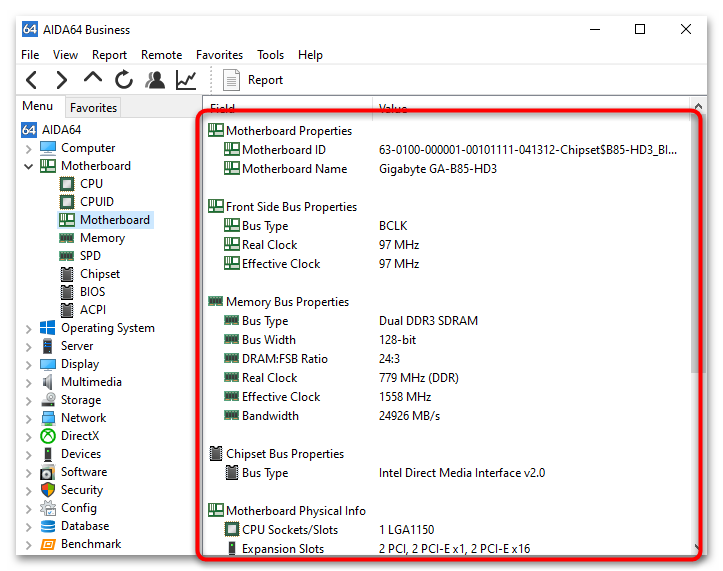Image resolution: width=723 pixels, height=571 pixels.
Task: Open the graph chart icon in the toolbar
Action: (x=186, y=80)
